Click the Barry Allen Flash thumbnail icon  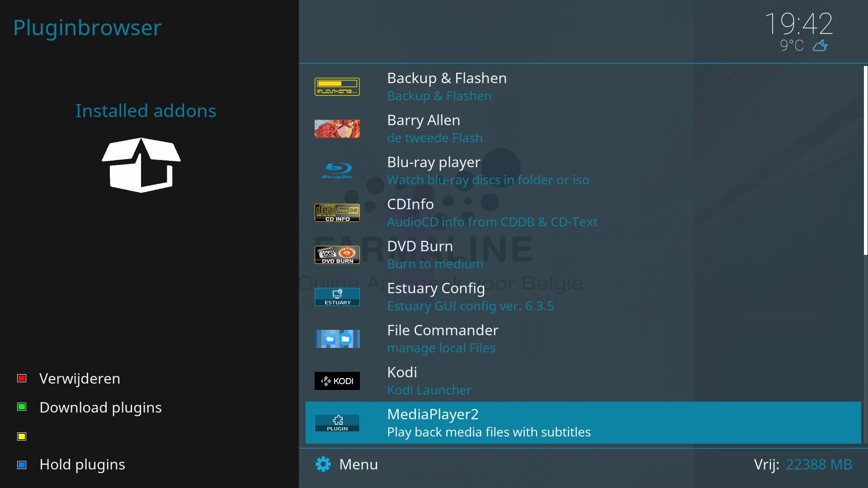point(337,129)
